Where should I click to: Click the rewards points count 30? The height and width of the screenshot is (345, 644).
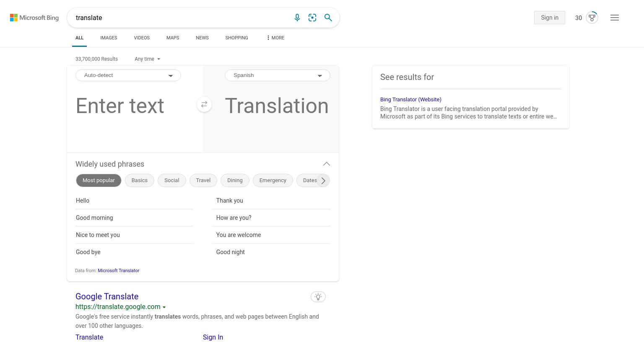[579, 18]
